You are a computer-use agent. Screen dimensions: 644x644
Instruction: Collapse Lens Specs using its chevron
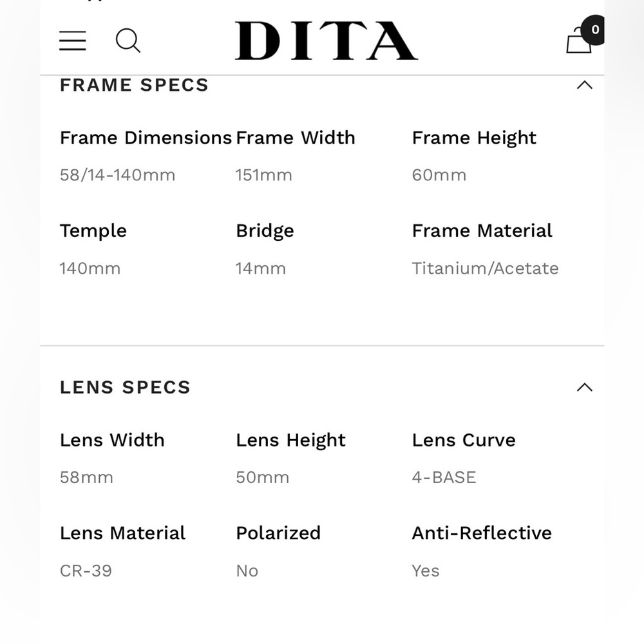(x=584, y=387)
